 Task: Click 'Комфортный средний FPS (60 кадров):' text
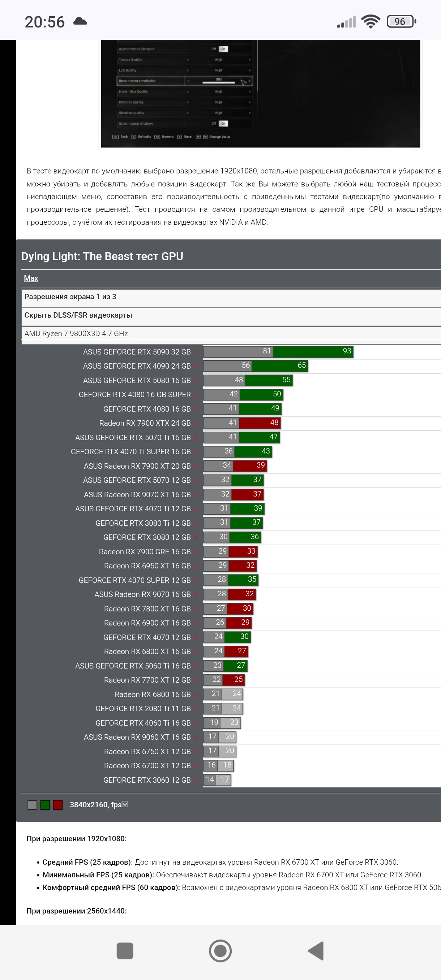[x=111, y=887]
